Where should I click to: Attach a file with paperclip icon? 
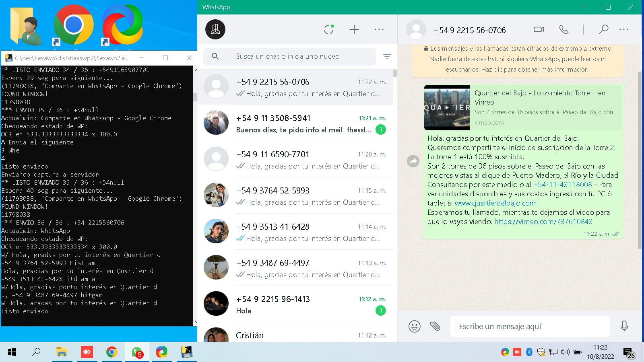pyautogui.click(x=435, y=326)
